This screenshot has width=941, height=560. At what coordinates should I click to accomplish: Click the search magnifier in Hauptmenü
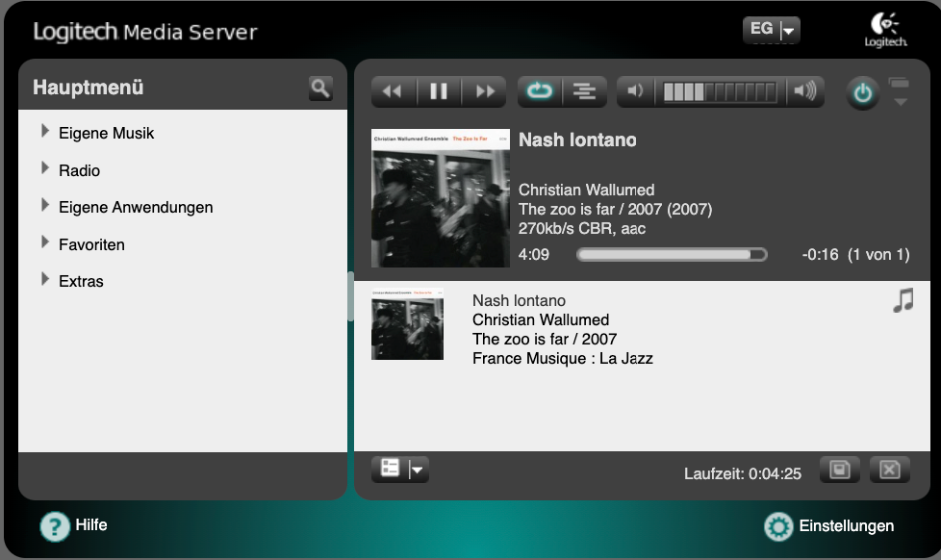pyautogui.click(x=320, y=89)
